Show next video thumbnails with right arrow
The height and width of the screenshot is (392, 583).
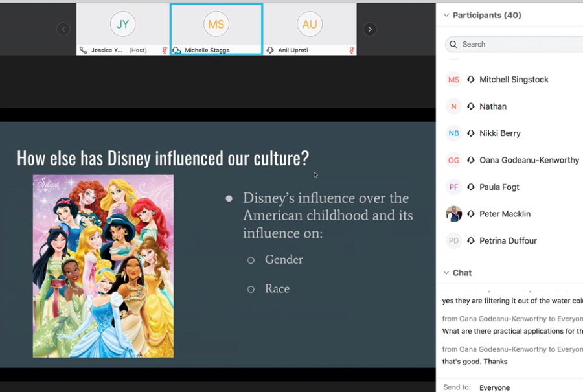tap(370, 29)
